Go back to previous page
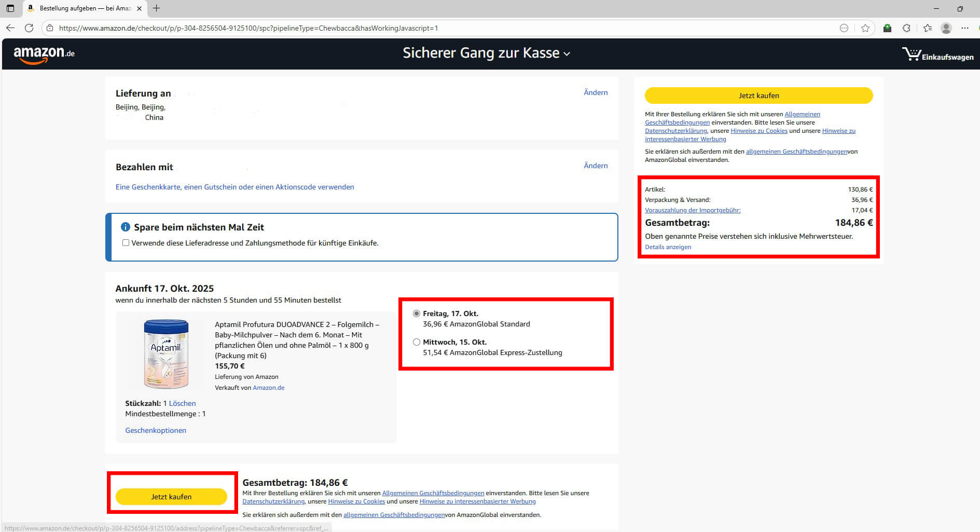The image size is (980, 532). click(x=10, y=28)
